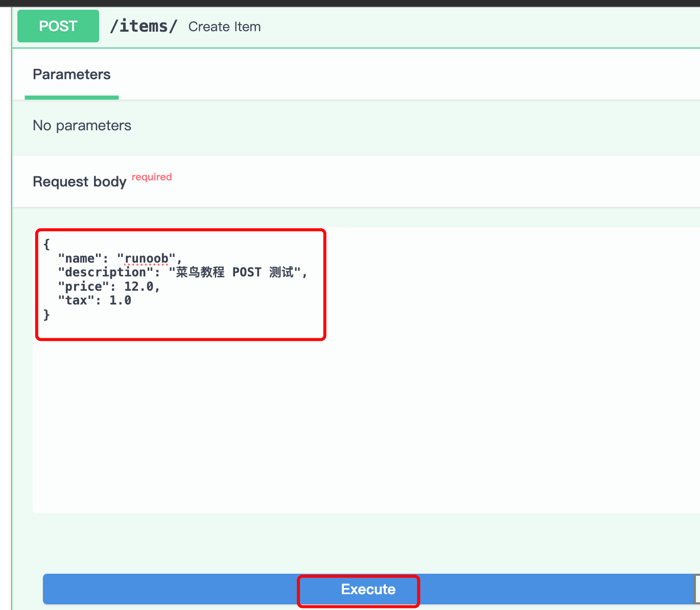Click the green POST method badge
Image resolution: width=700 pixels, height=610 pixels.
[58, 26]
